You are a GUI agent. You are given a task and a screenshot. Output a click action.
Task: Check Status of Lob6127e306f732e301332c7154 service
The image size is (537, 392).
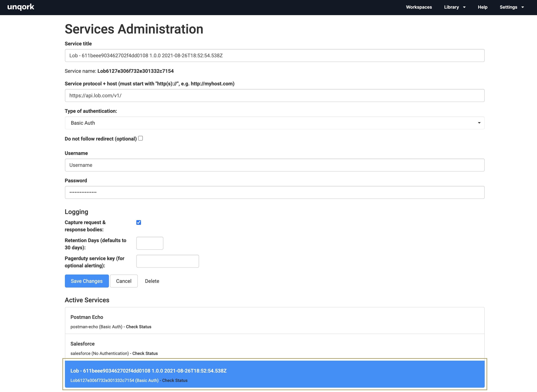click(x=175, y=381)
